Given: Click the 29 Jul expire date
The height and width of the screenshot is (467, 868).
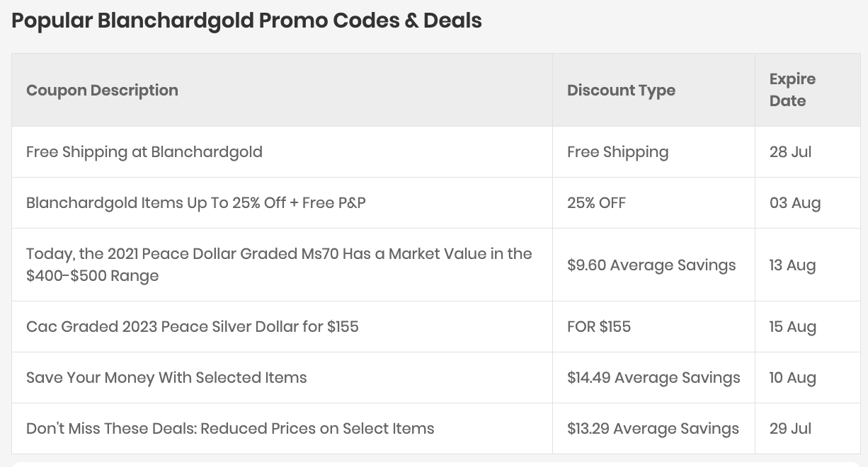Looking at the screenshot, I should (790, 429).
